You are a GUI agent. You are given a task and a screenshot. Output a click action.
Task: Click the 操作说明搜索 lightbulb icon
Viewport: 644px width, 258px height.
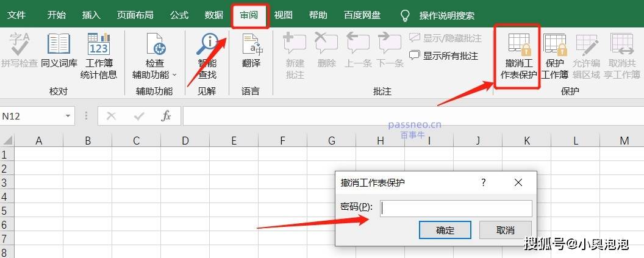tap(404, 15)
